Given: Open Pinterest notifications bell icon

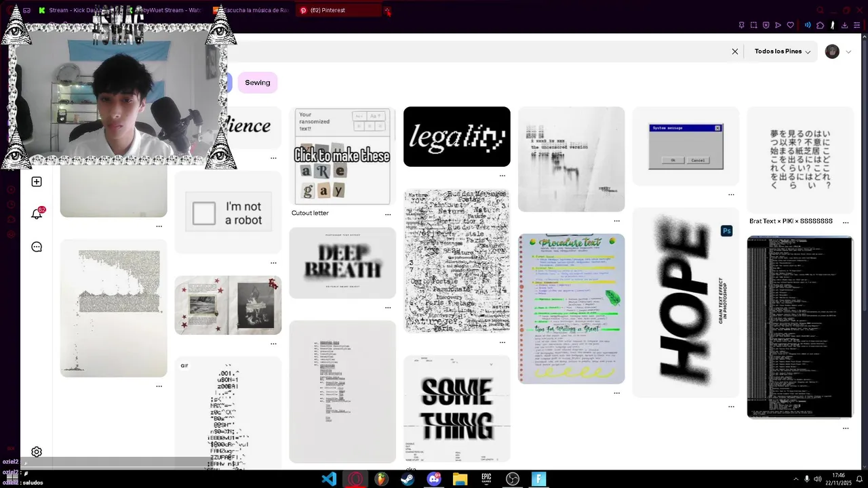Looking at the screenshot, I should (37, 213).
